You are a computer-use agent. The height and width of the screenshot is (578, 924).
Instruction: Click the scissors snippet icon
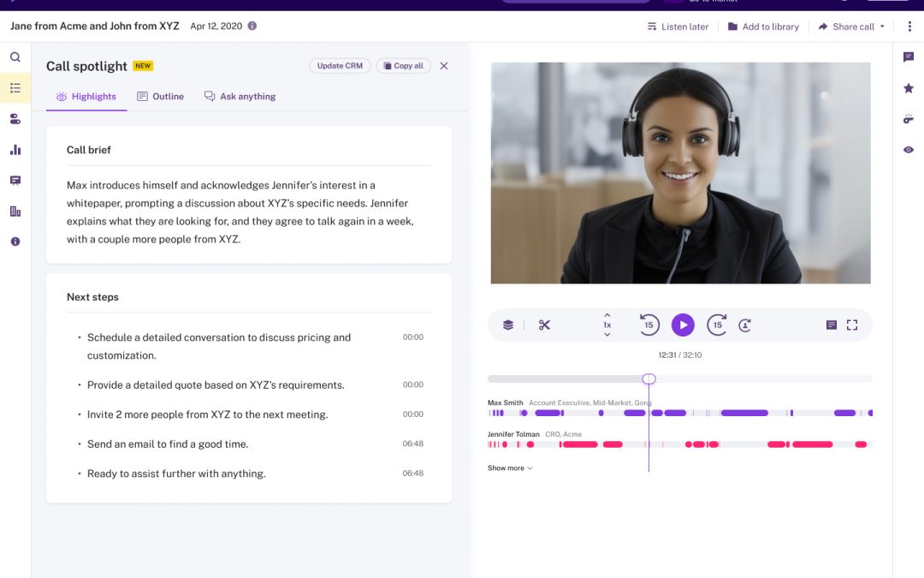(x=544, y=325)
